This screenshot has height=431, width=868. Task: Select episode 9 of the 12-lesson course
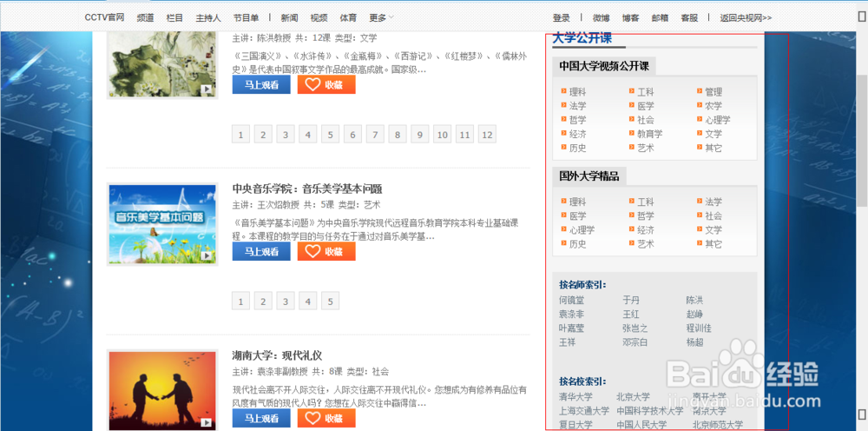[419, 134]
